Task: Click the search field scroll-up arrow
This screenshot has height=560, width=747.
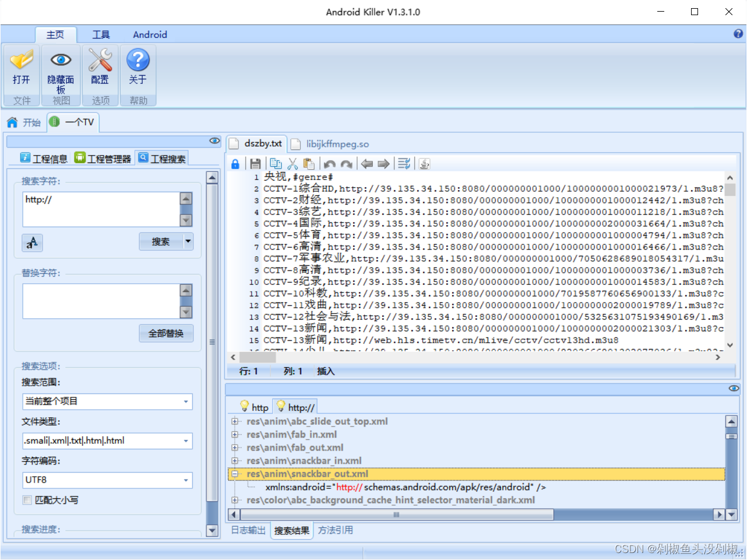Action: pyautogui.click(x=186, y=198)
